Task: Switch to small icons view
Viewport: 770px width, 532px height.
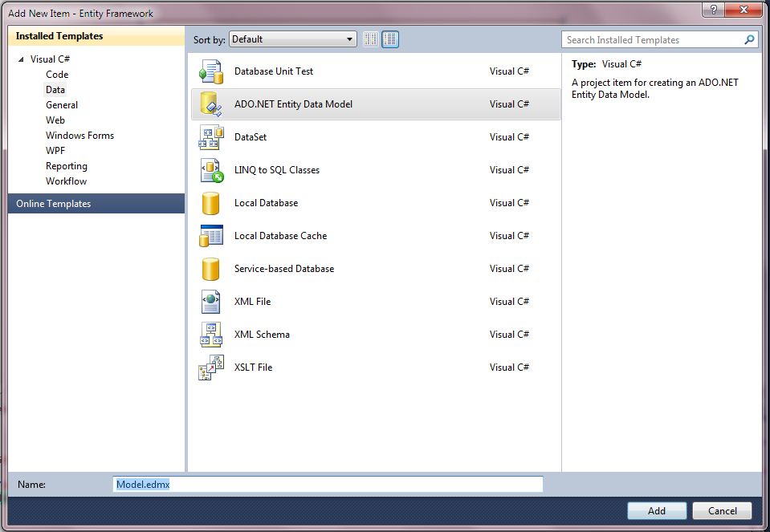Action: (x=370, y=39)
